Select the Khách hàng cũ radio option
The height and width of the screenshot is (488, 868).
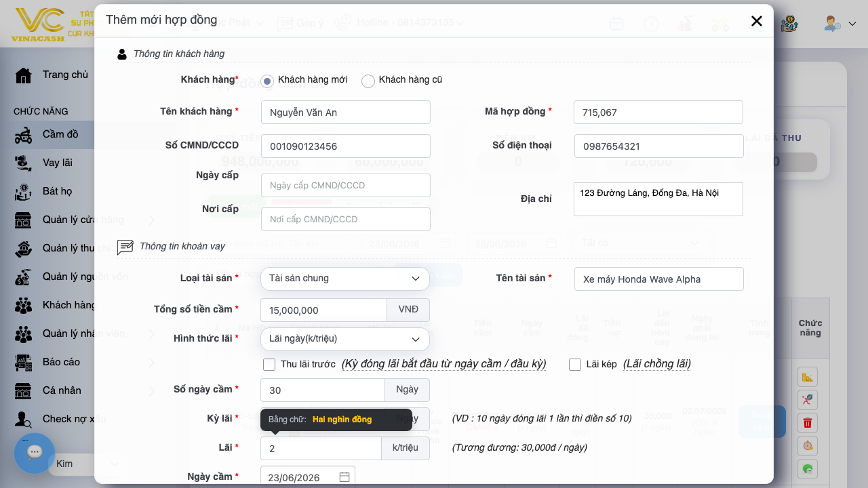tap(368, 81)
